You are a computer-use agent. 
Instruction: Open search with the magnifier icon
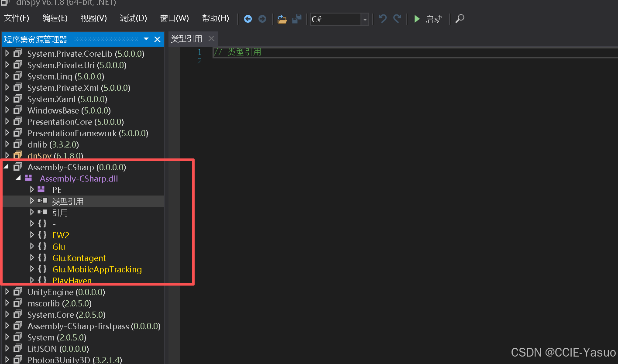[460, 19]
